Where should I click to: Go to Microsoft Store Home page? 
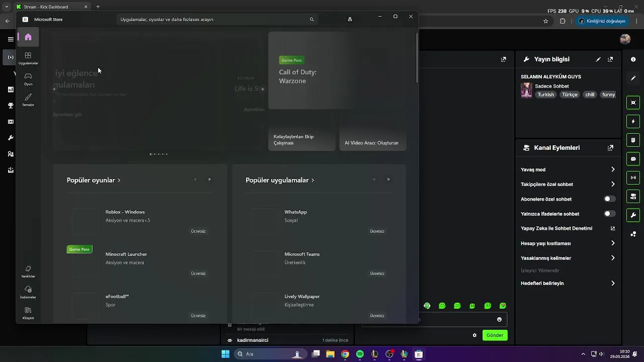28,37
